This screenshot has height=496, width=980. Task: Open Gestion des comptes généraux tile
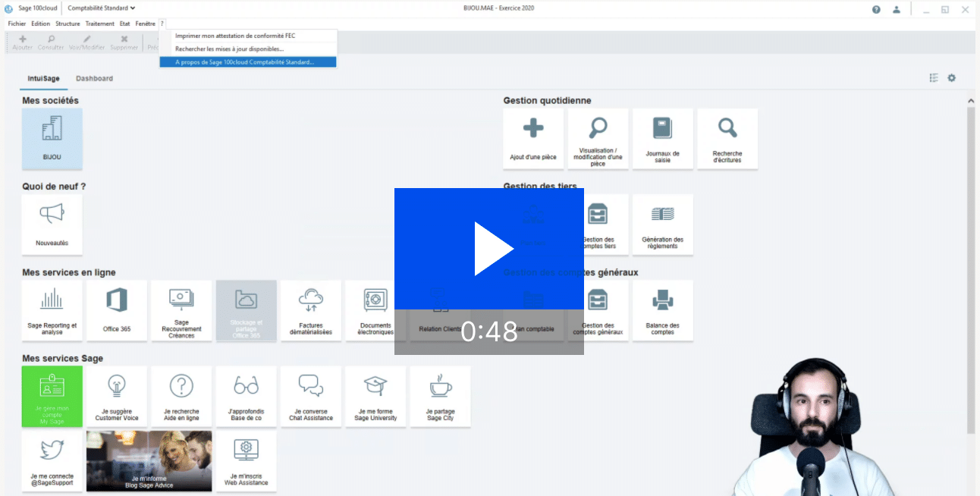(598, 311)
